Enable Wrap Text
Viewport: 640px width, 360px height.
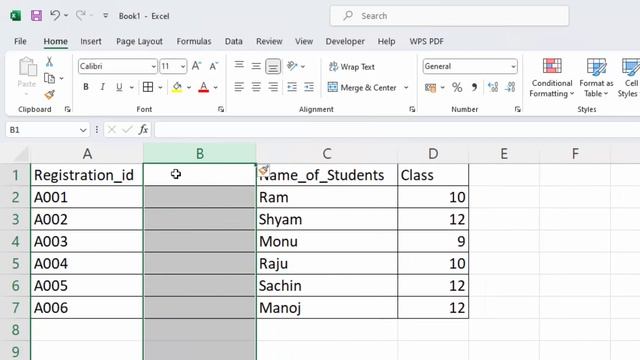(352, 67)
